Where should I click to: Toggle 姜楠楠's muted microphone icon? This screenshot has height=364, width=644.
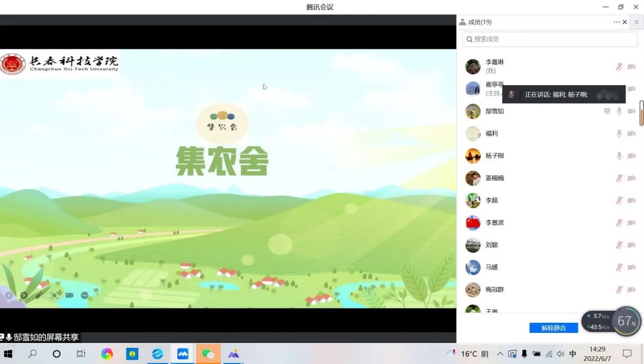click(x=620, y=178)
